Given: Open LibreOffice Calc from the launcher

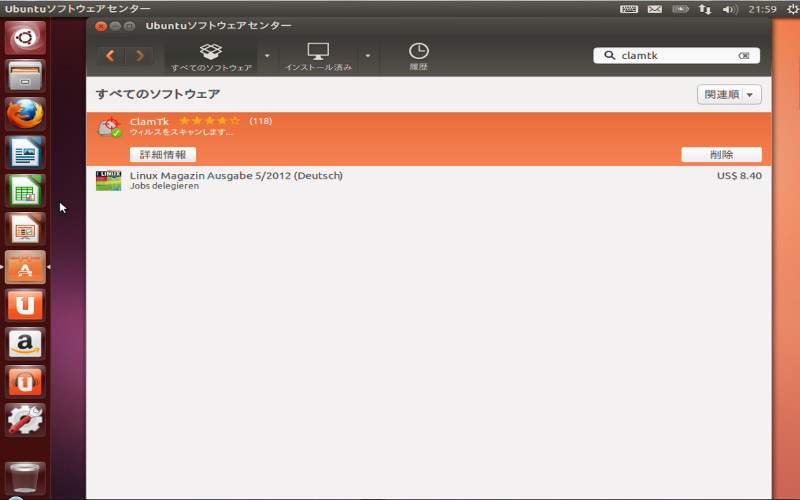Looking at the screenshot, I should 25,191.
